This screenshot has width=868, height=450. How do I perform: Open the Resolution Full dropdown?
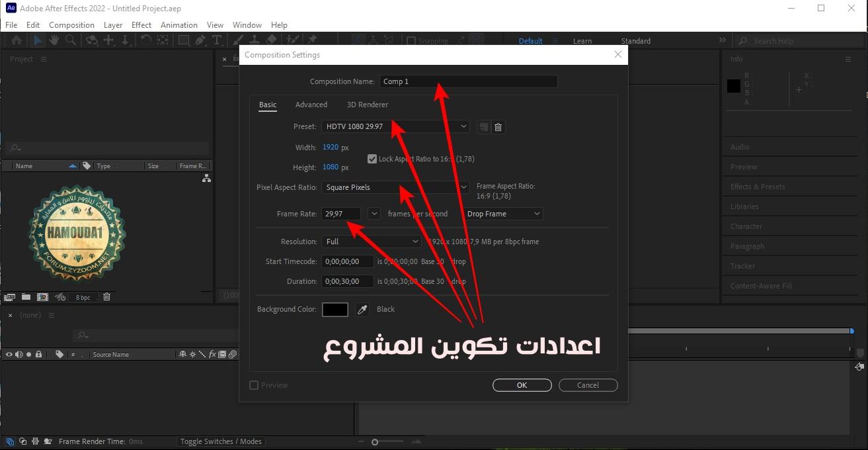(x=371, y=242)
